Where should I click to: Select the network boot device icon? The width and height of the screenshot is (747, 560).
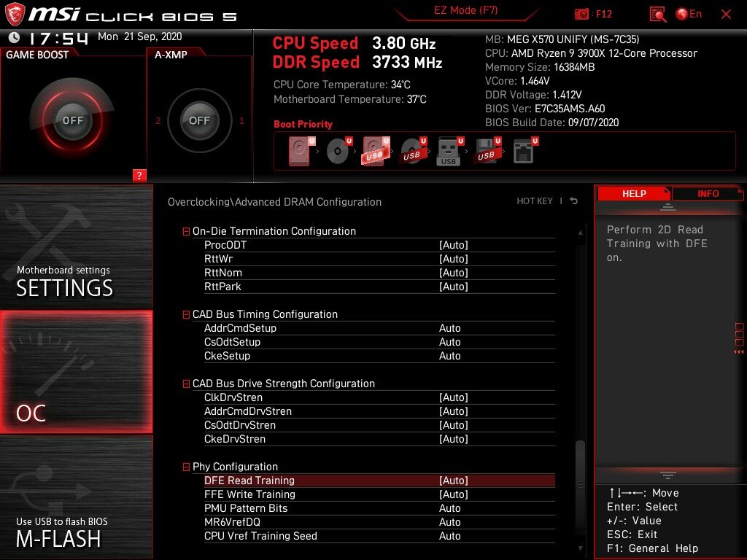click(x=525, y=151)
